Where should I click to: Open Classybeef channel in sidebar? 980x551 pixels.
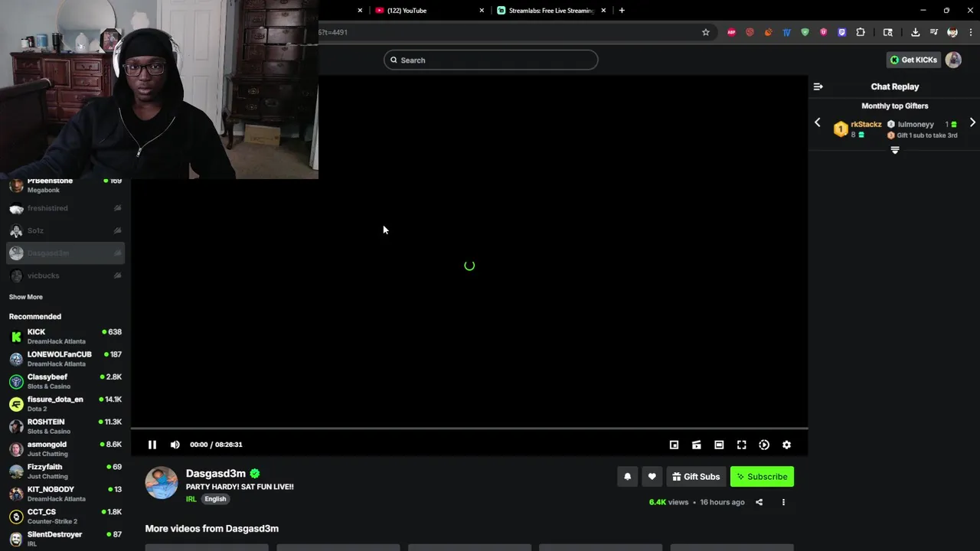65,381
